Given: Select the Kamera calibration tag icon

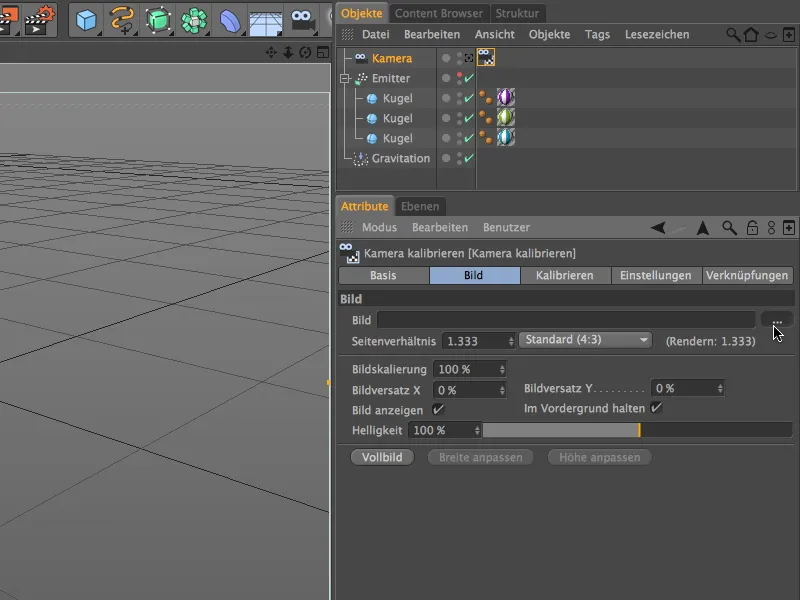Looking at the screenshot, I should pyautogui.click(x=486, y=57).
